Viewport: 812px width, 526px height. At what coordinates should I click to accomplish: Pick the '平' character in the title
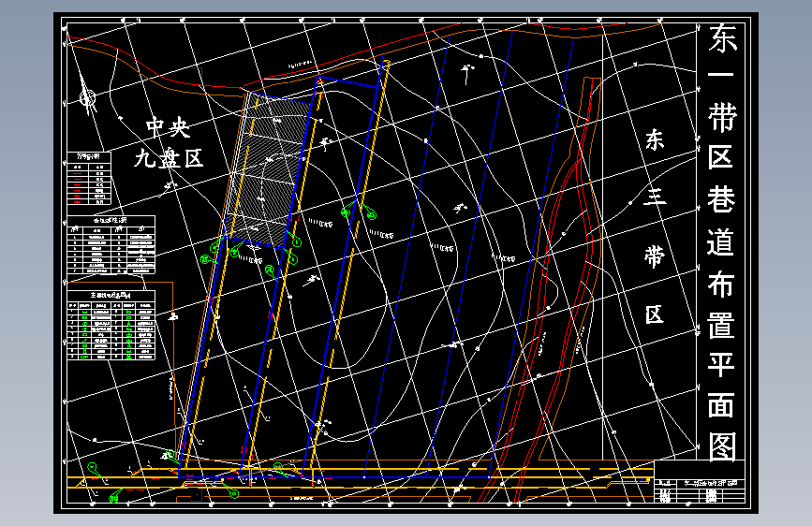click(721, 364)
